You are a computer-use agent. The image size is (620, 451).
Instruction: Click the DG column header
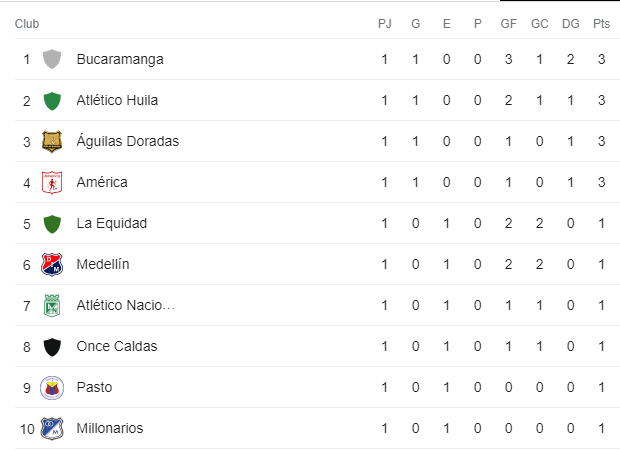coord(570,23)
